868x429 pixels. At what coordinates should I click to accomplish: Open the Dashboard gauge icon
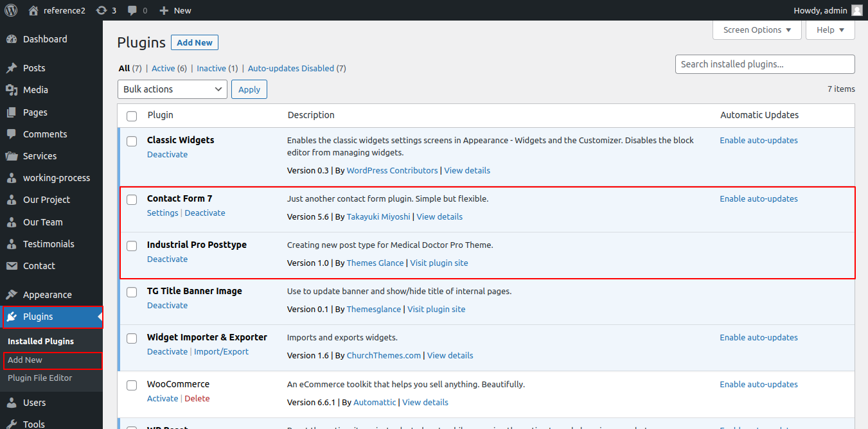coord(12,39)
